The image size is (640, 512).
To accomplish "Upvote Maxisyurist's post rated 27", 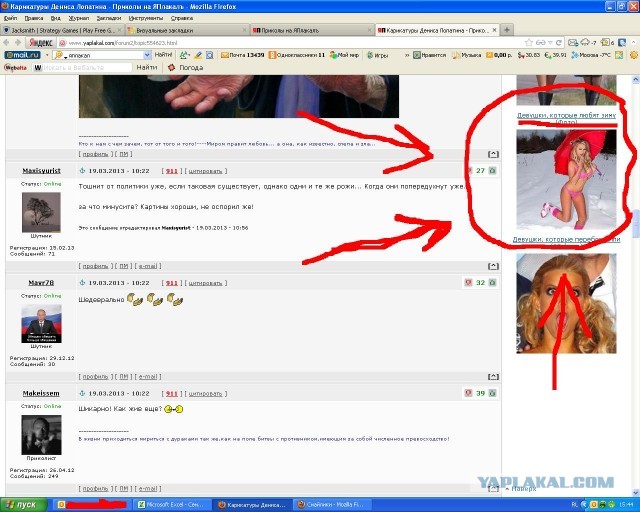I will (x=492, y=171).
